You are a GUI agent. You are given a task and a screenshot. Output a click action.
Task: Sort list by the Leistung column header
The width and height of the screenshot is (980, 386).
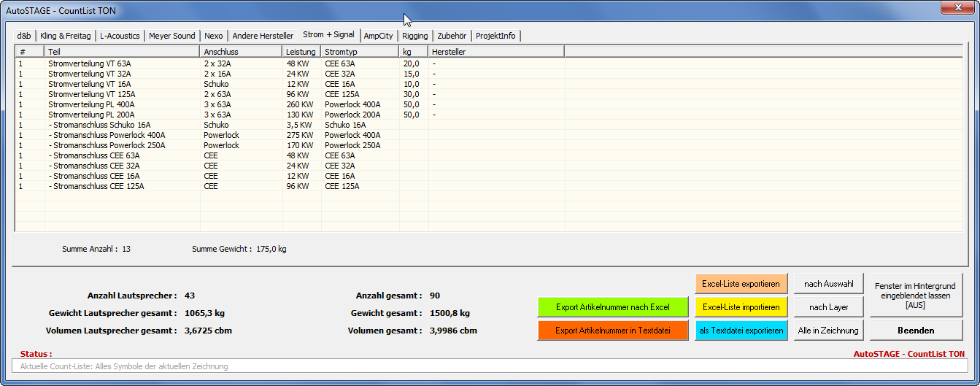301,52
